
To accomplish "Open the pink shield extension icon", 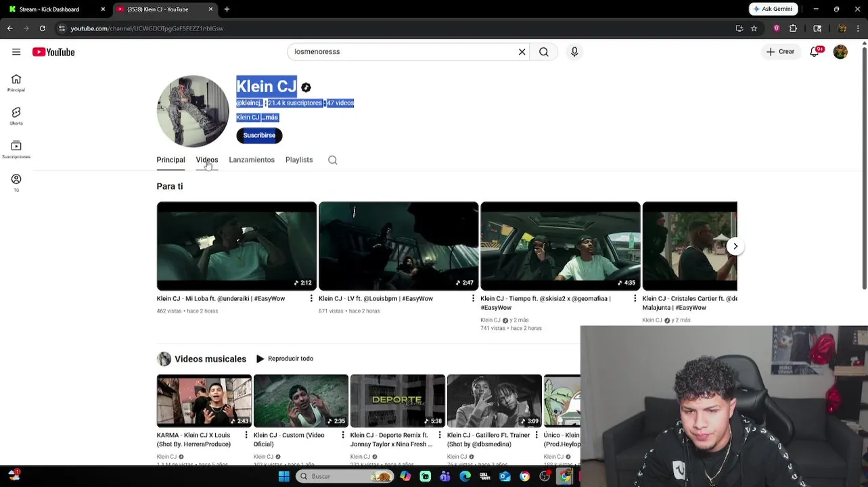I will (x=777, y=28).
